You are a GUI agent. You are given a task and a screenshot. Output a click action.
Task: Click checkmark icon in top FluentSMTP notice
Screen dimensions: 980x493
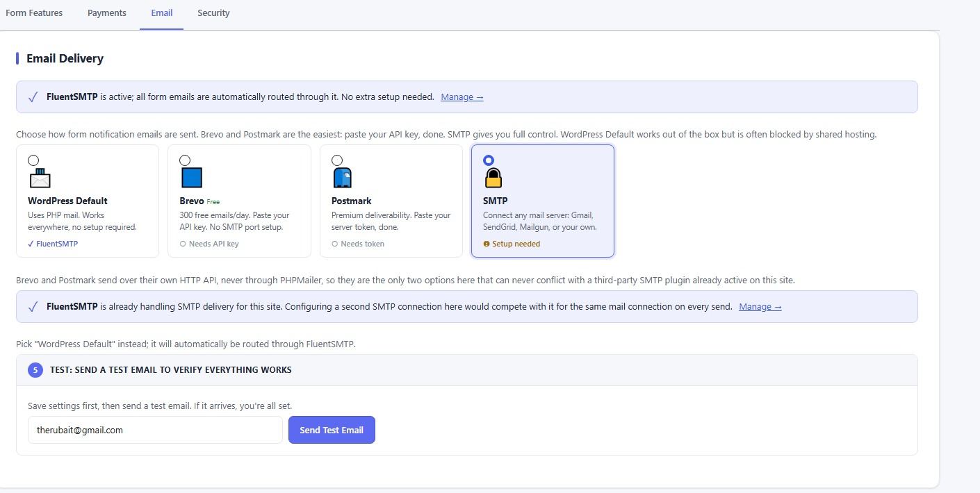click(33, 97)
